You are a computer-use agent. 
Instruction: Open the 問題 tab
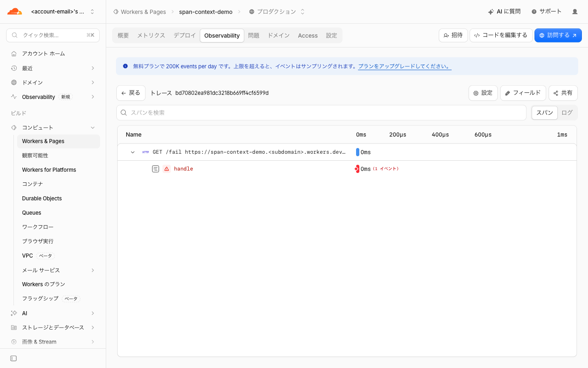pos(254,36)
